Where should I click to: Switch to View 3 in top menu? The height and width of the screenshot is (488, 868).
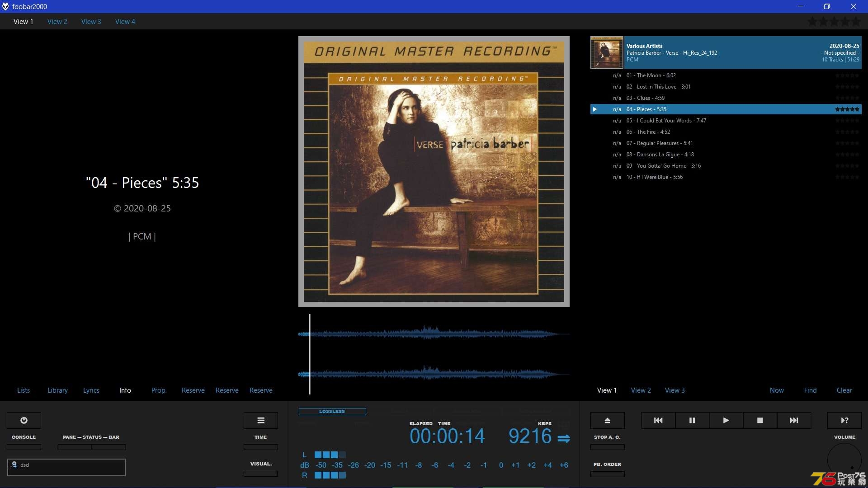[x=91, y=21]
